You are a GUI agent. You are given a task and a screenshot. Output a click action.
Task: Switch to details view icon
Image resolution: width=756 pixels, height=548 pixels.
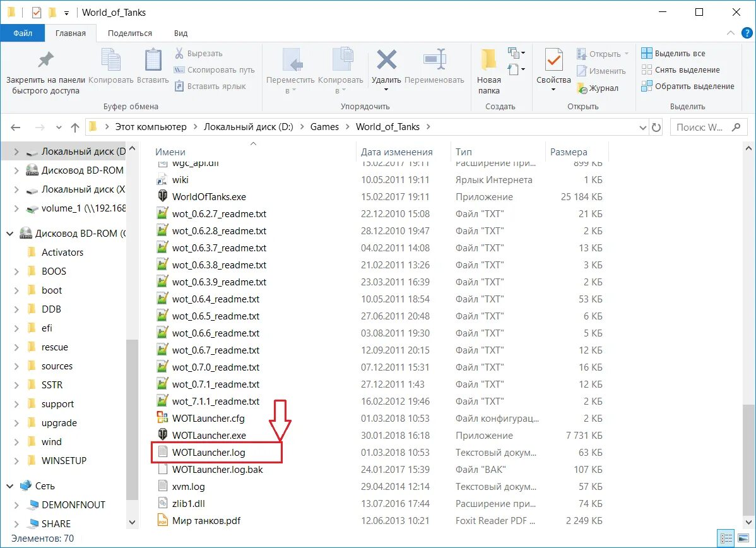click(x=726, y=538)
